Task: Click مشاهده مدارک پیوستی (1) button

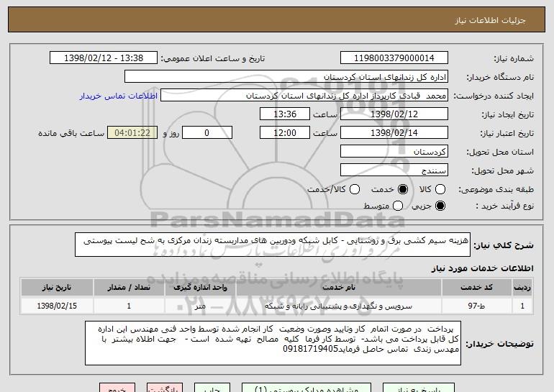Action: point(306,388)
